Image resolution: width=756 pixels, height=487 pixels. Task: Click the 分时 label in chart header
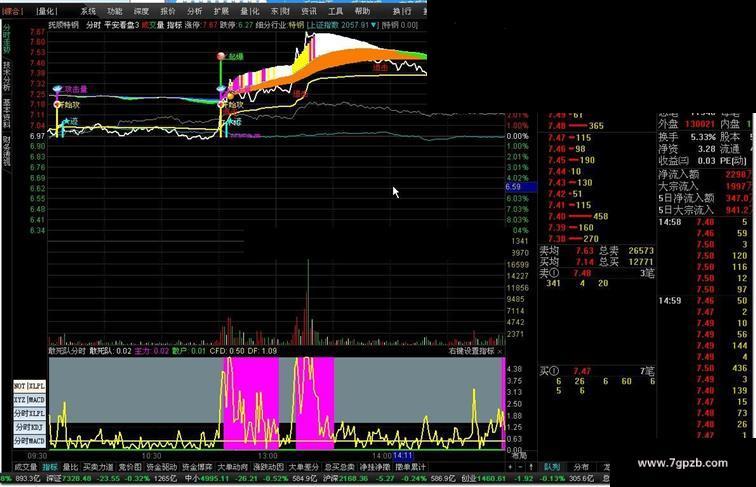[x=93, y=25]
